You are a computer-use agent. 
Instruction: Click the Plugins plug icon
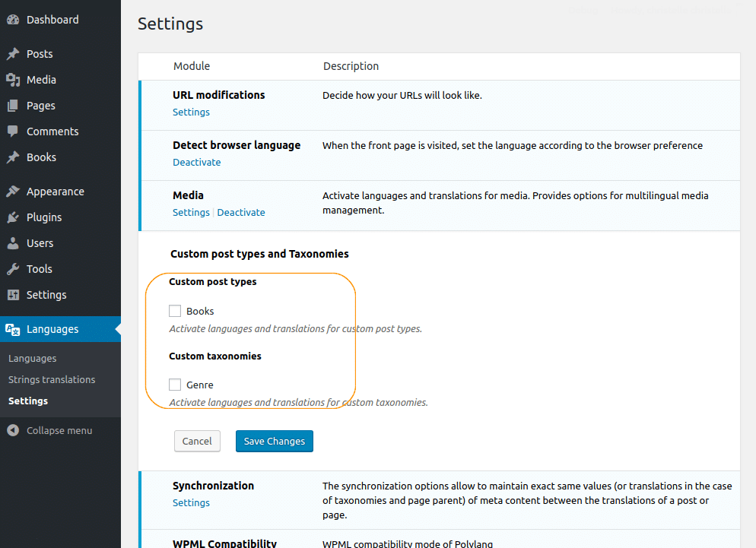(x=13, y=217)
